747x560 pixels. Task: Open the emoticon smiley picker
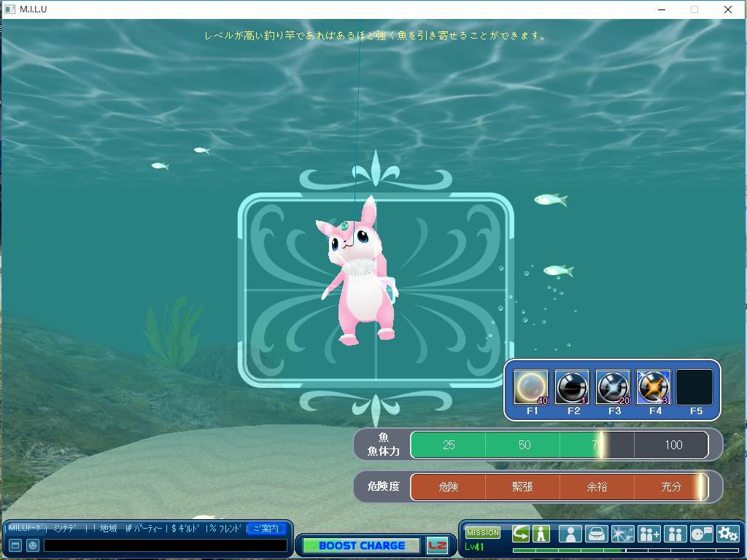(32, 545)
